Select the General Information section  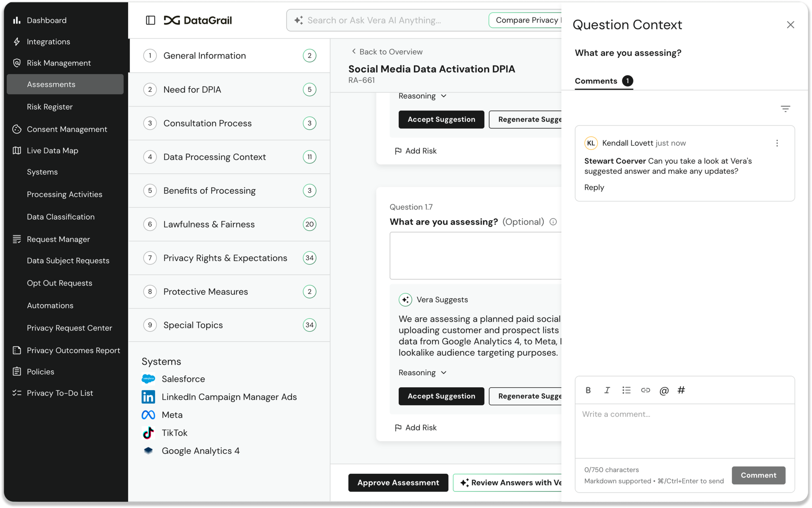coord(230,55)
